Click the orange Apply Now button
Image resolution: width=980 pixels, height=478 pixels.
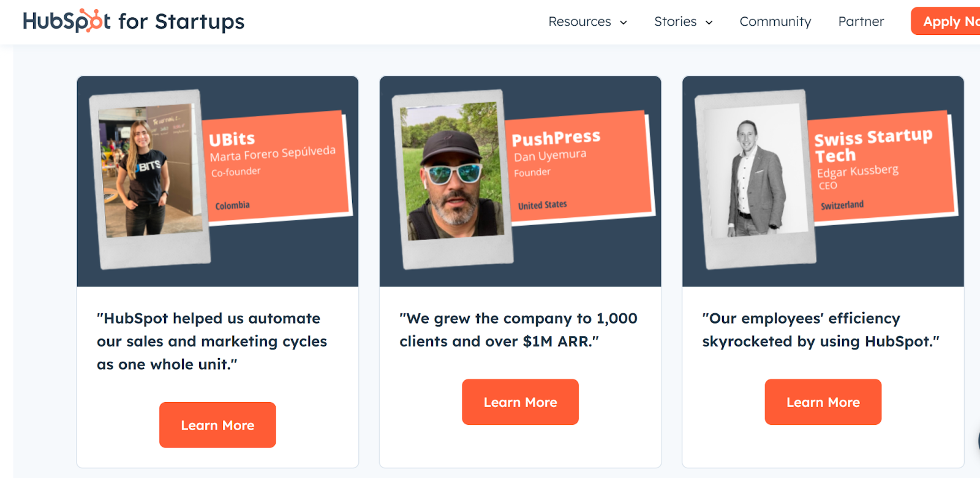(x=946, y=21)
